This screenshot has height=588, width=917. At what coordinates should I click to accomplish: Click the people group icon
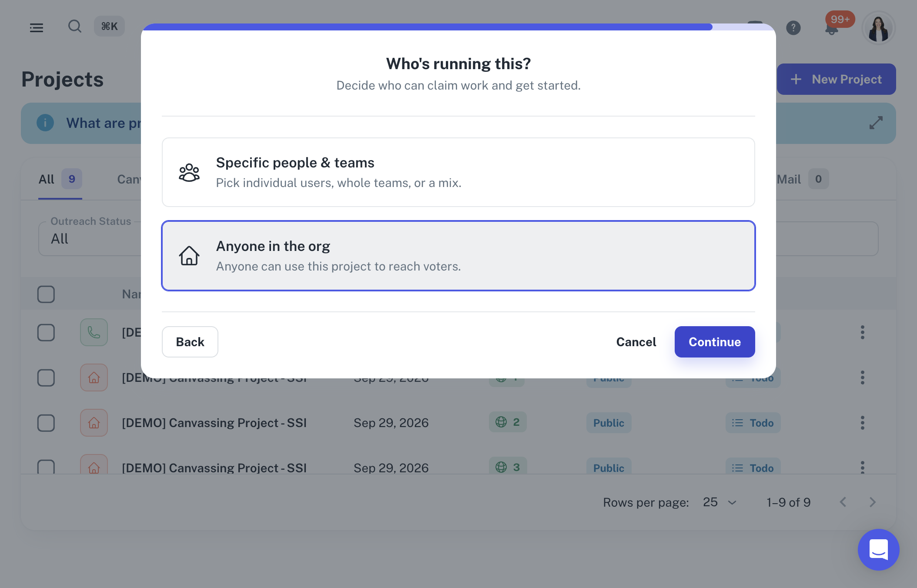click(x=189, y=173)
